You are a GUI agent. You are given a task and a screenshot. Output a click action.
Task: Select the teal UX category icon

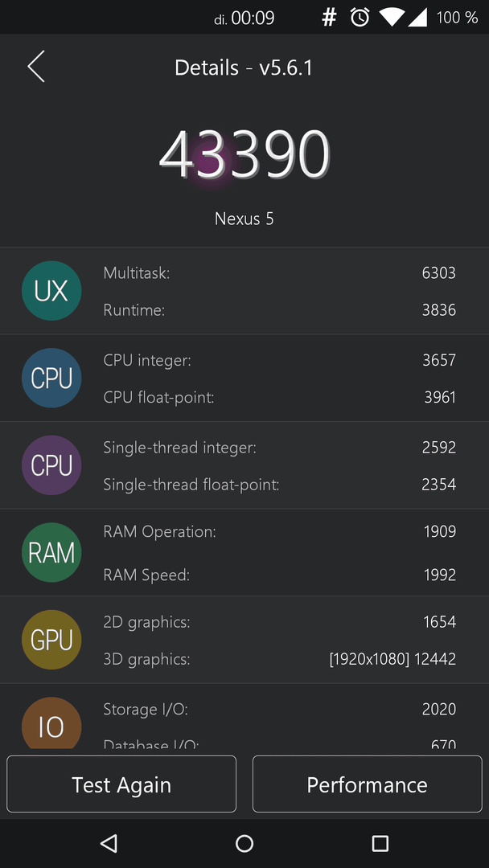click(x=51, y=291)
